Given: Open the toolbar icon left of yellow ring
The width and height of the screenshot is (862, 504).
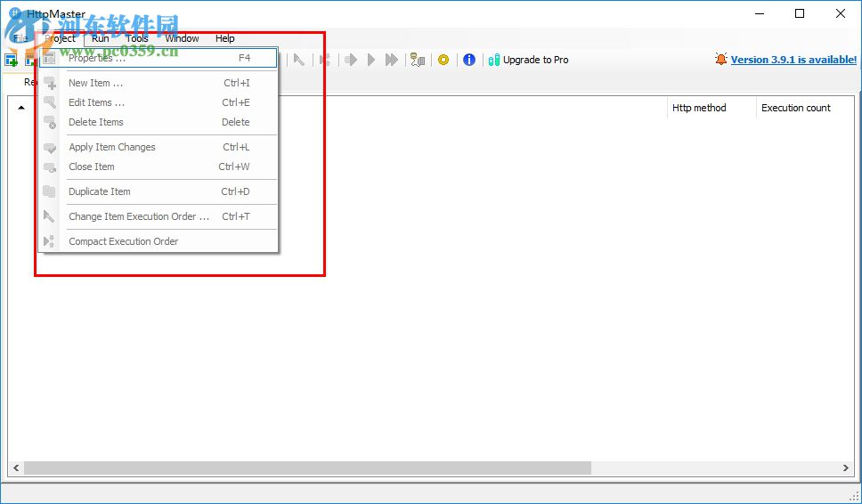Looking at the screenshot, I should (x=418, y=60).
